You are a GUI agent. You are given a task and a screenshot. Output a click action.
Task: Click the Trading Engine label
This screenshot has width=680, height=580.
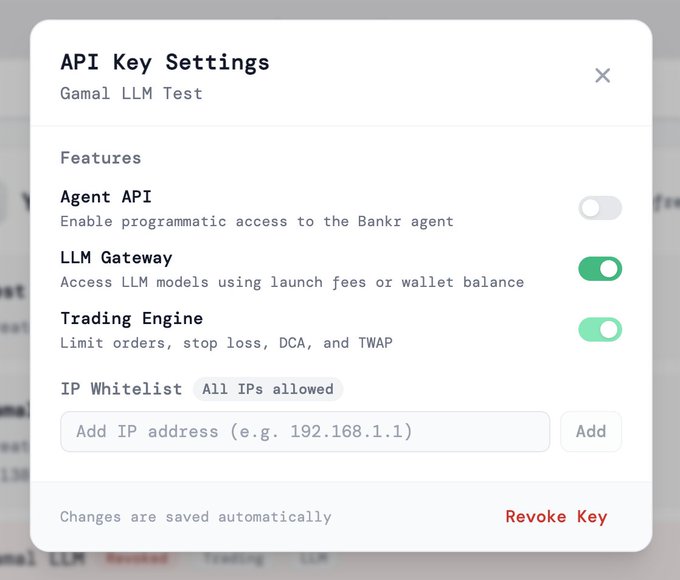tap(131, 319)
